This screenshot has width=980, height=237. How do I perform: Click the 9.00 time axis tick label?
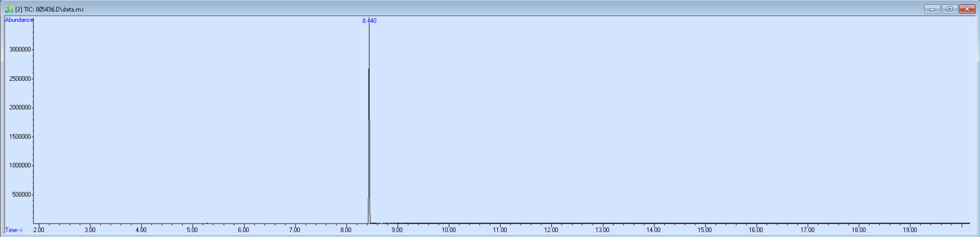point(397,230)
